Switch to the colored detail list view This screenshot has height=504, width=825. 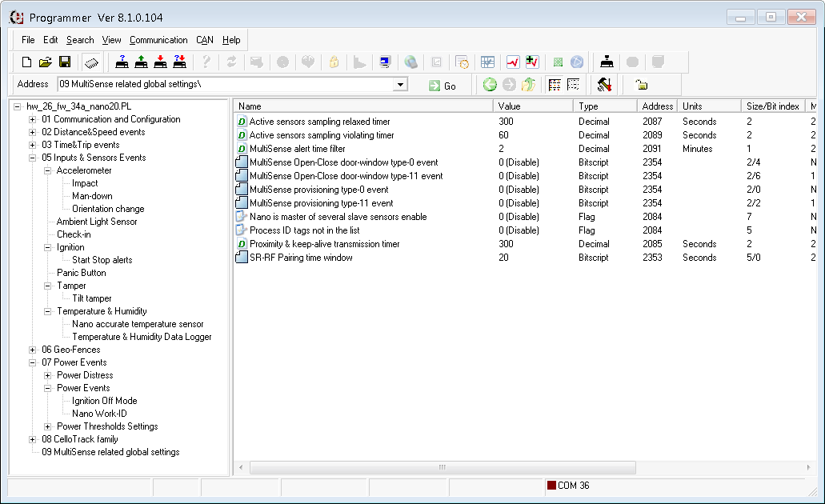[x=554, y=85]
